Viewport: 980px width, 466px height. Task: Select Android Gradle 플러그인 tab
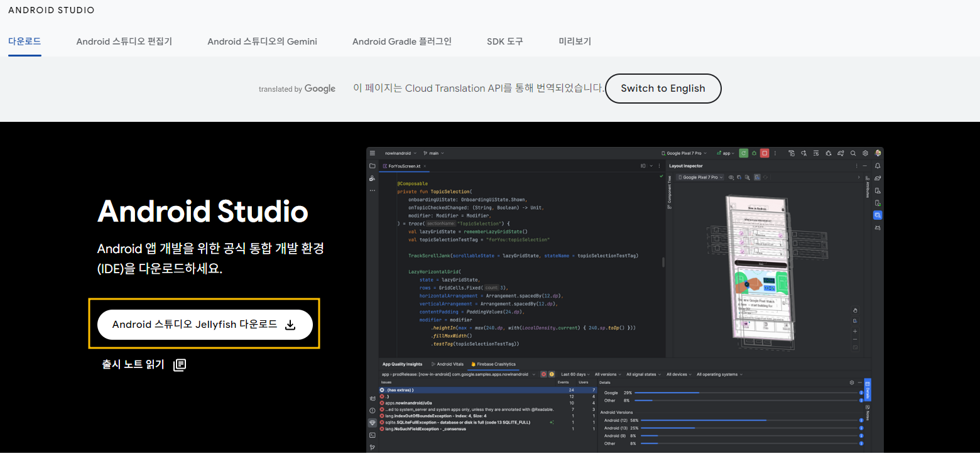(401, 41)
